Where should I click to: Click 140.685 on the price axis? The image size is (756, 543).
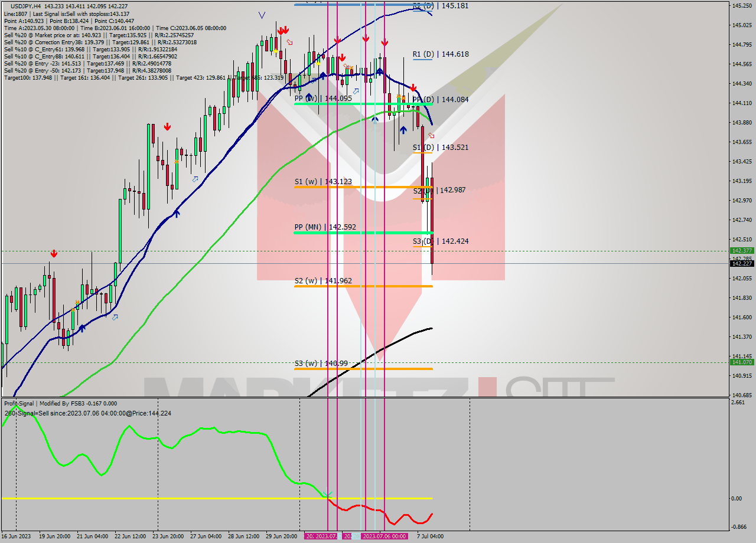click(741, 395)
